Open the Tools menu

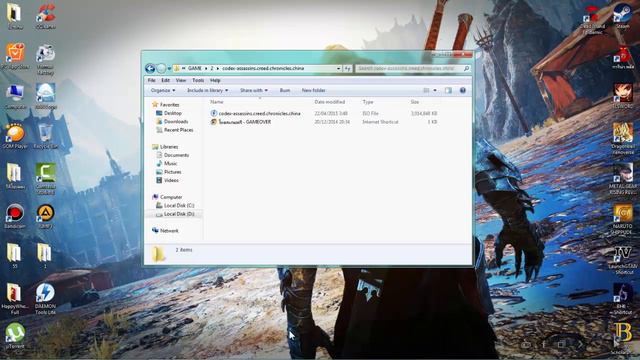pyautogui.click(x=198, y=80)
